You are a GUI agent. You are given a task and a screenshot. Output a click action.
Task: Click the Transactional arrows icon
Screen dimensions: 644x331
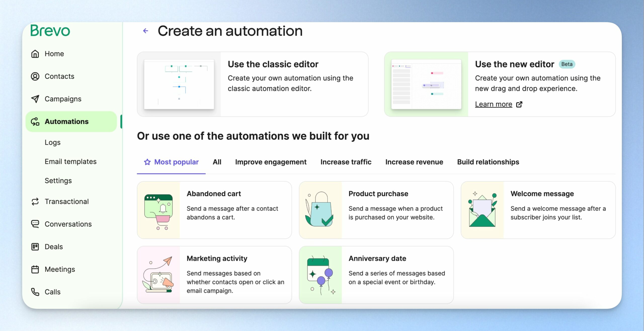pos(35,202)
